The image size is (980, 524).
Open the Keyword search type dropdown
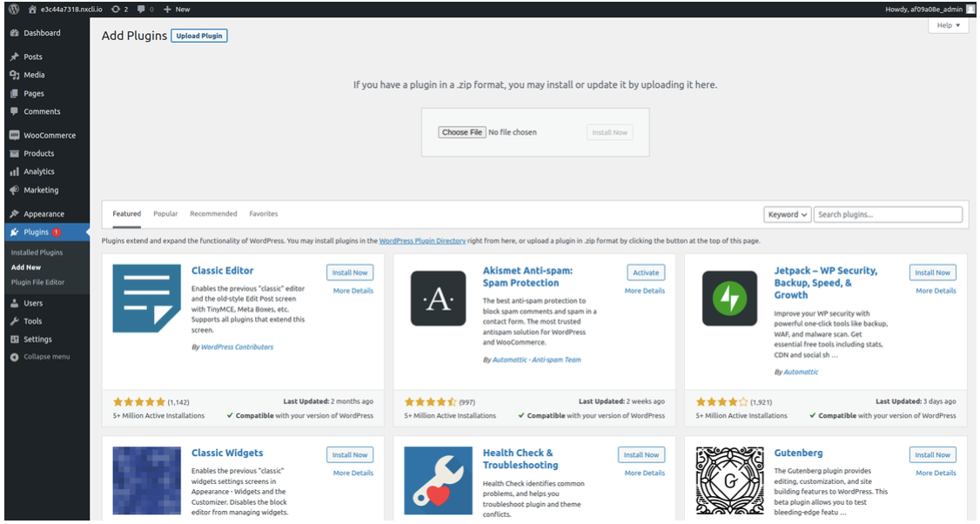[x=788, y=214]
